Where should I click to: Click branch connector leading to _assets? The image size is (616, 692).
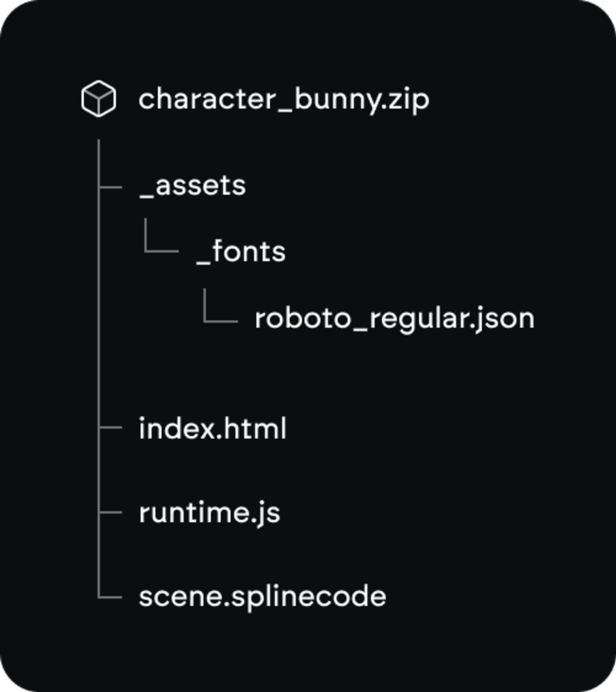point(111,187)
